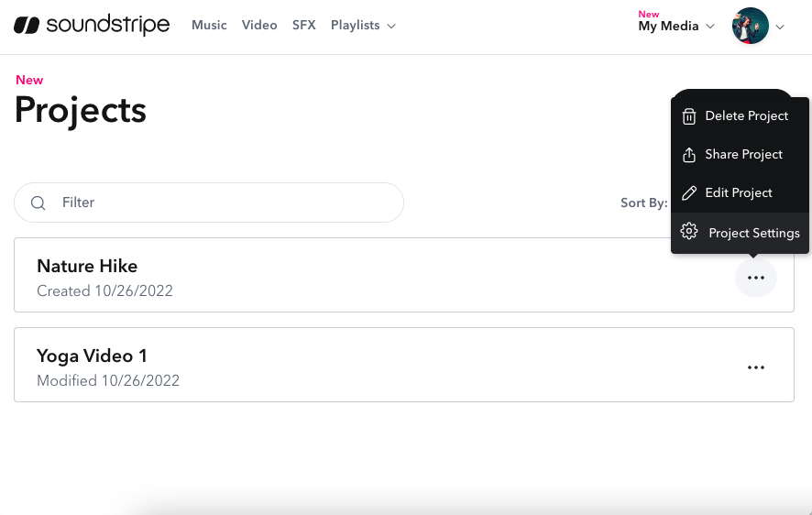This screenshot has width=812, height=515.
Task: Expand the account menu chevron beside avatar
Action: 781,27
